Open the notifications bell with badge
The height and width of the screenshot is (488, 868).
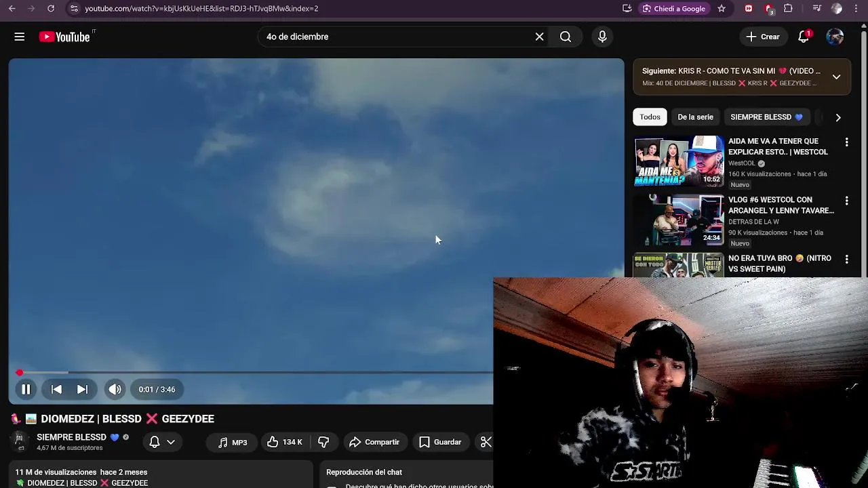804,37
